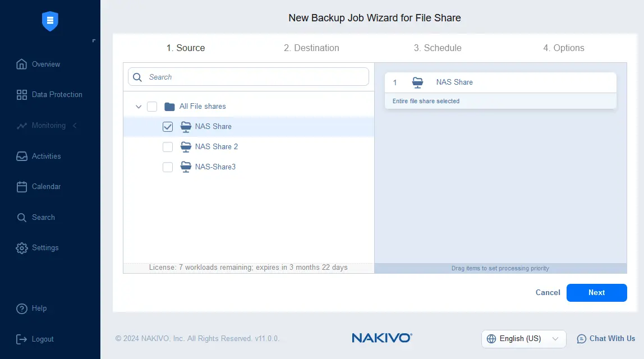Uncheck the NAS Share checkbox
644x359 pixels.
[x=168, y=127]
